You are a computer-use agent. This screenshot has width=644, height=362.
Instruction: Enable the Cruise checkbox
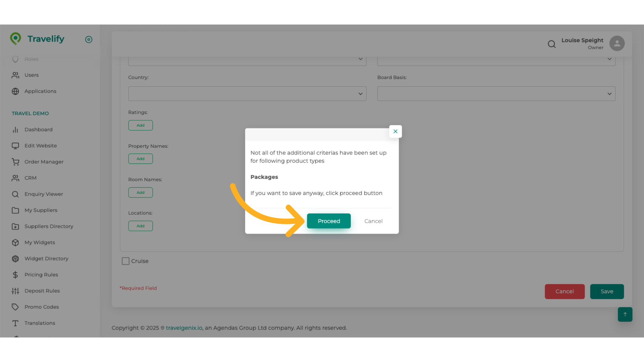[x=125, y=261]
